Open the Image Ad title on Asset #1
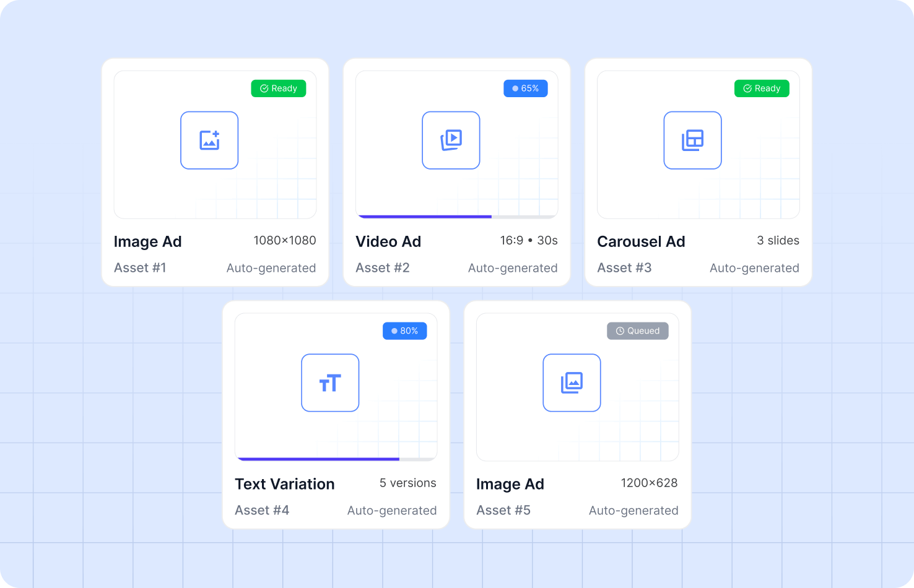The image size is (914, 588). 147,242
